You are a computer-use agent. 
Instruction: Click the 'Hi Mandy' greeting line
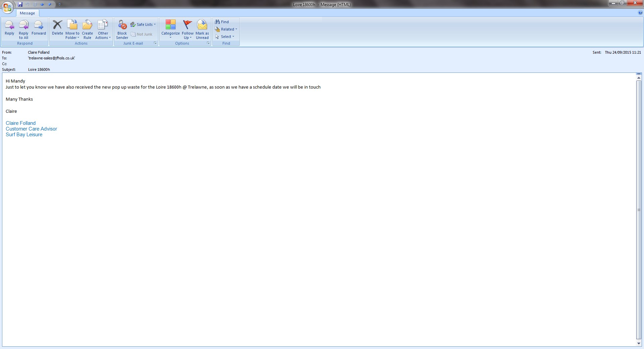coord(15,81)
